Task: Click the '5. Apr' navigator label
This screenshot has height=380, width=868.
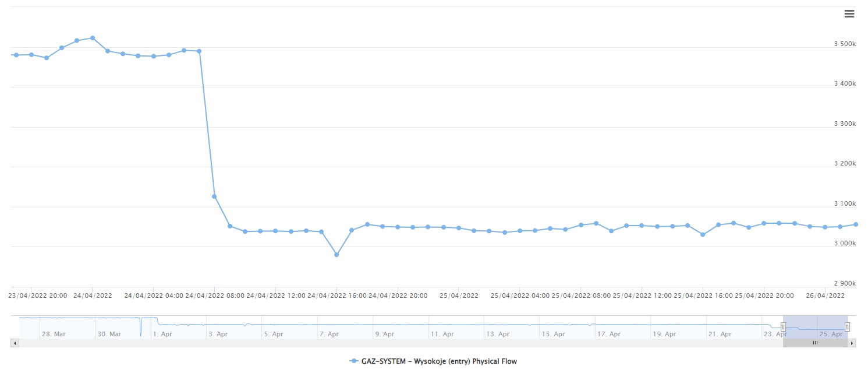Action: [274, 334]
